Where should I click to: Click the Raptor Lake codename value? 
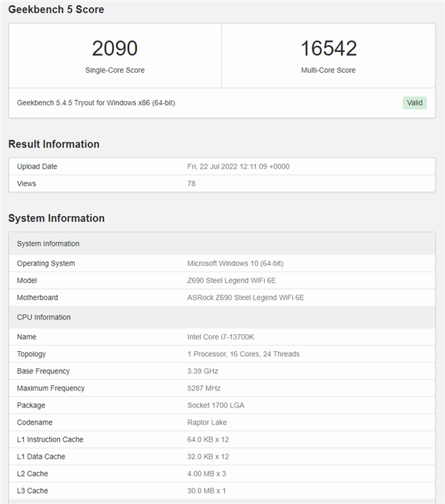click(x=208, y=422)
